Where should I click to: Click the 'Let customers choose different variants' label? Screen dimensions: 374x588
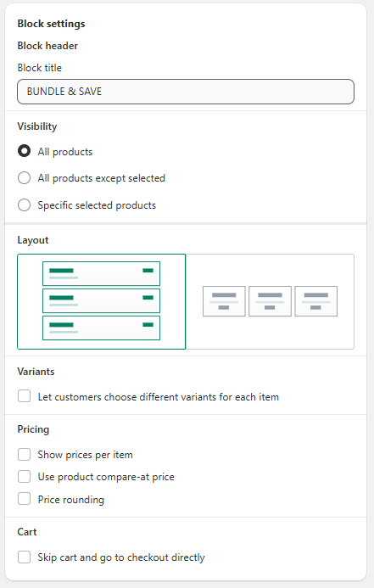[158, 397]
